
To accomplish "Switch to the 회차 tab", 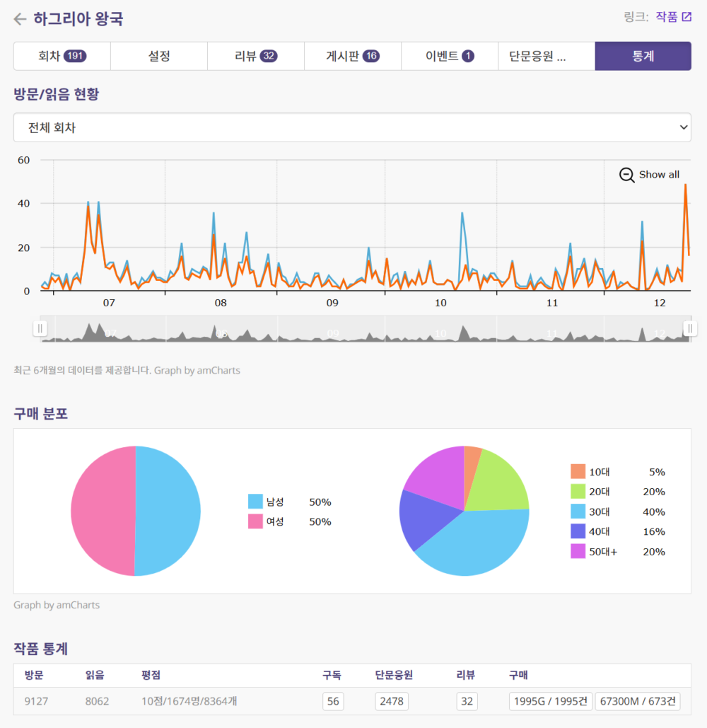I will pos(62,56).
